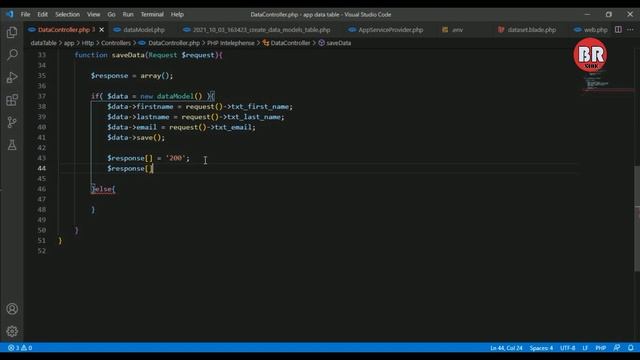Open the Selection menu
This screenshot has width=640, height=360.
click(67, 14)
